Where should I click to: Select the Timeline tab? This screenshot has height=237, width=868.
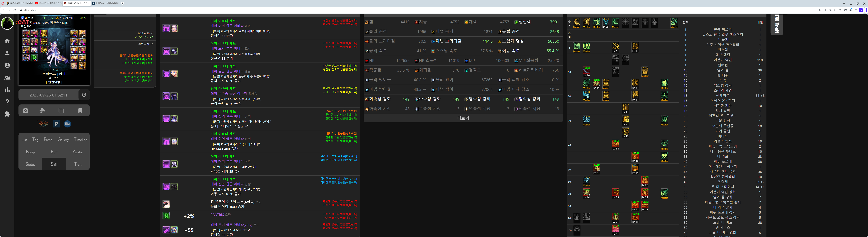coord(81,140)
